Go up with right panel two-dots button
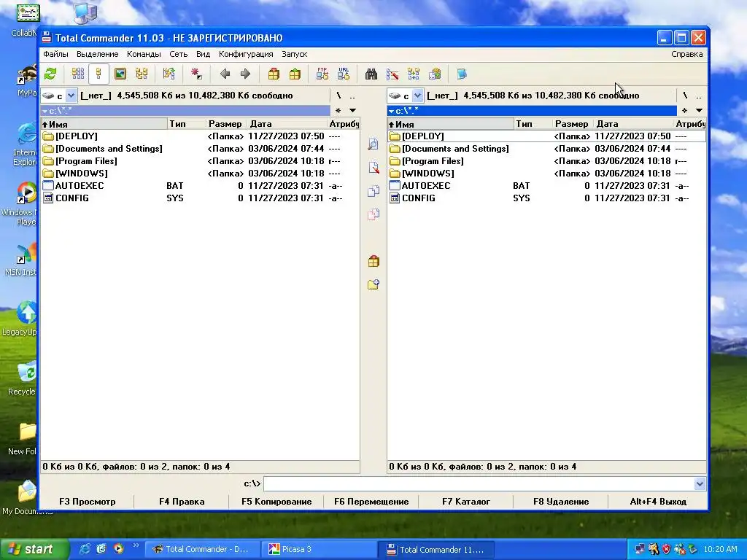This screenshot has height=560, width=747. 698,96
